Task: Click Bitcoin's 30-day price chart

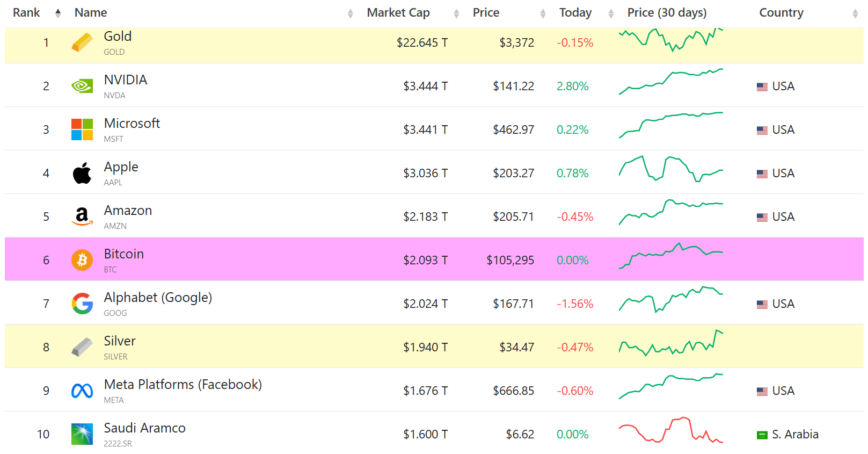Action: pyautogui.click(x=670, y=256)
